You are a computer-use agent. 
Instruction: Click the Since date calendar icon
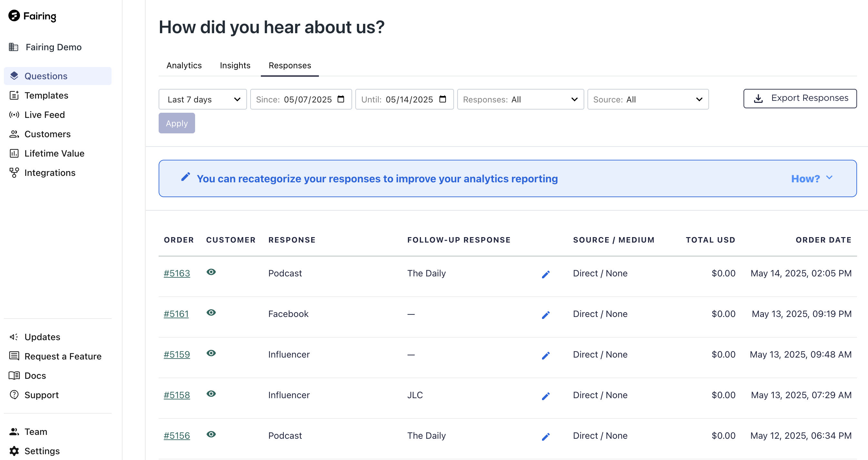pos(341,99)
